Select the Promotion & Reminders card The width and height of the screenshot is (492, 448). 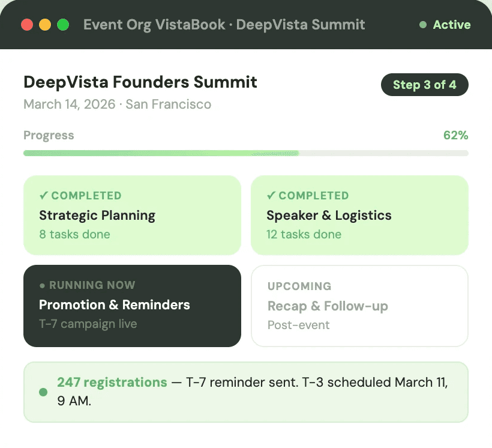[x=132, y=306]
